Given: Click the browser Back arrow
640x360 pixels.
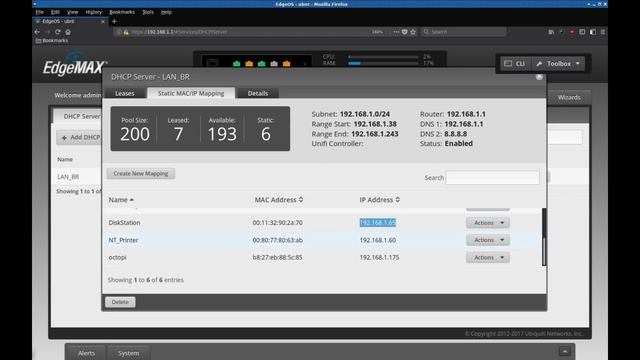Looking at the screenshot, I should click(37, 32).
